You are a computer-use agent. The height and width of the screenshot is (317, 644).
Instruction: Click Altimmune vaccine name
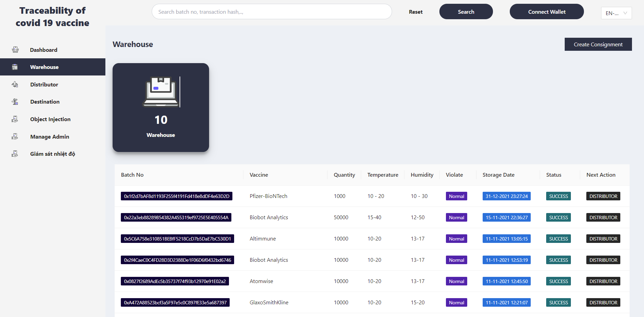pos(263,239)
